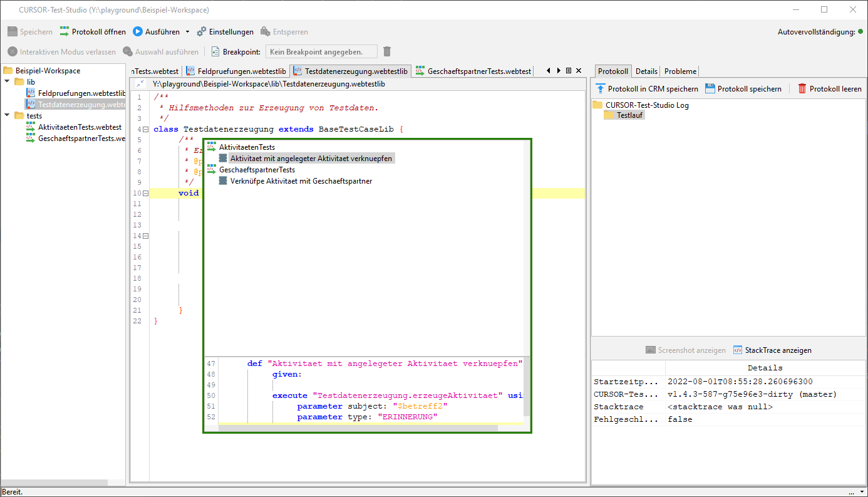This screenshot has height=497, width=868.
Task: Select Verknüpfe Aktivitaet mit Geschaeftspartner entry
Action: tap(301, 181)
